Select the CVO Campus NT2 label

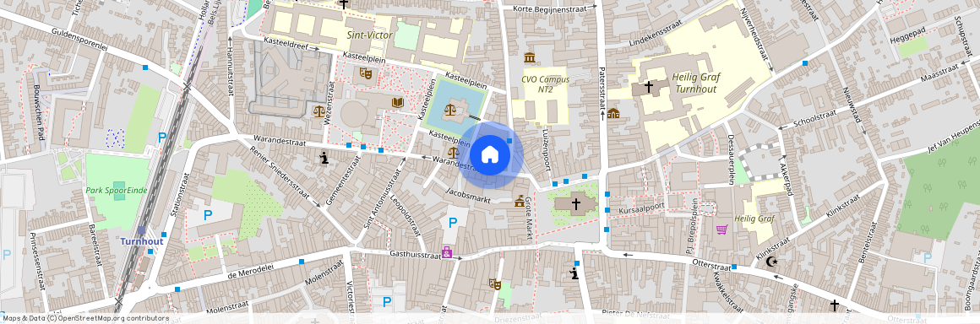coord(546,84)
